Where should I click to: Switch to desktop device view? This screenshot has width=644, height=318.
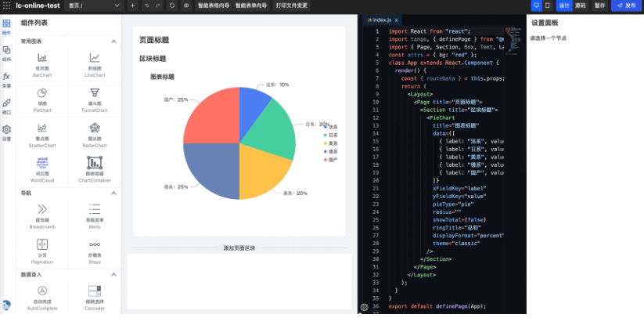click(x=536, y=5)
